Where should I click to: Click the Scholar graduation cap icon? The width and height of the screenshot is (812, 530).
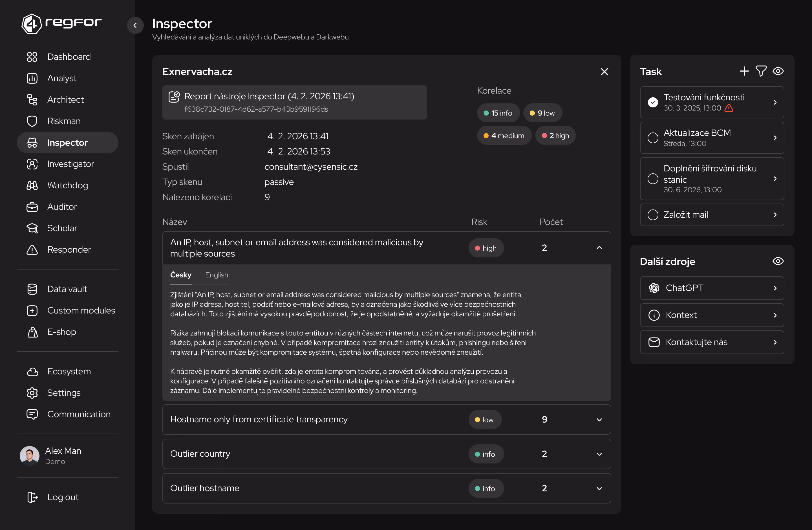click(32, 228)
